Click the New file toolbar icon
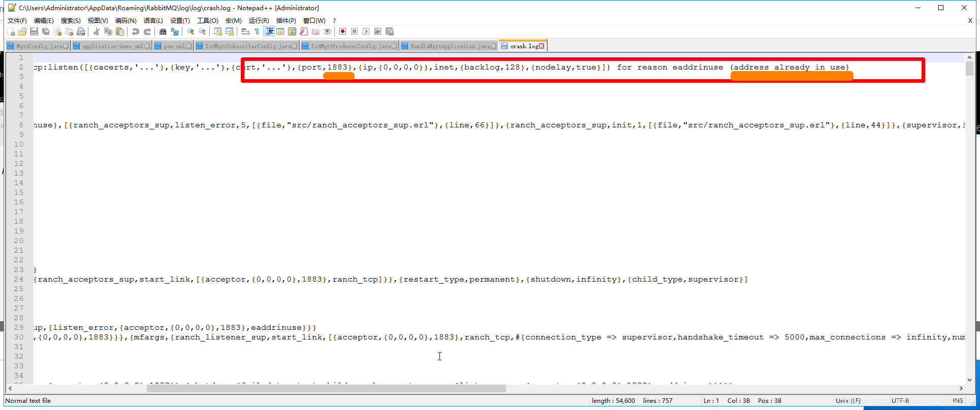Viewport: 980px width, 410px height. click(x=11, y=31)
